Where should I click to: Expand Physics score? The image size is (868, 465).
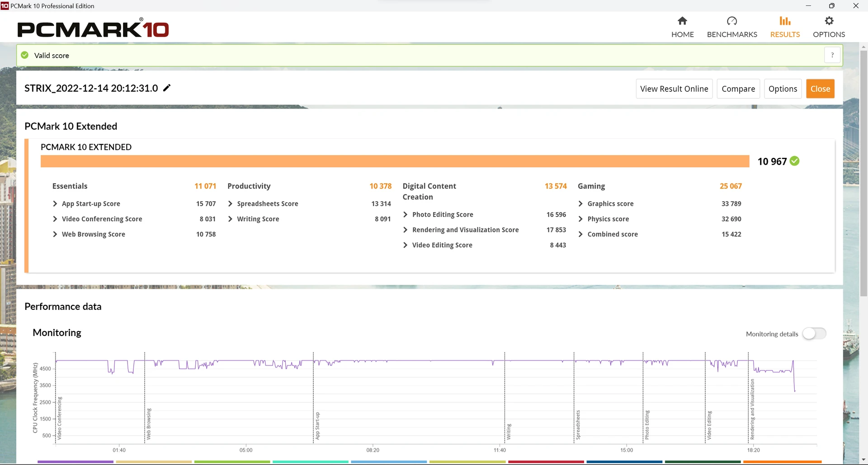[x=580, y=219]
